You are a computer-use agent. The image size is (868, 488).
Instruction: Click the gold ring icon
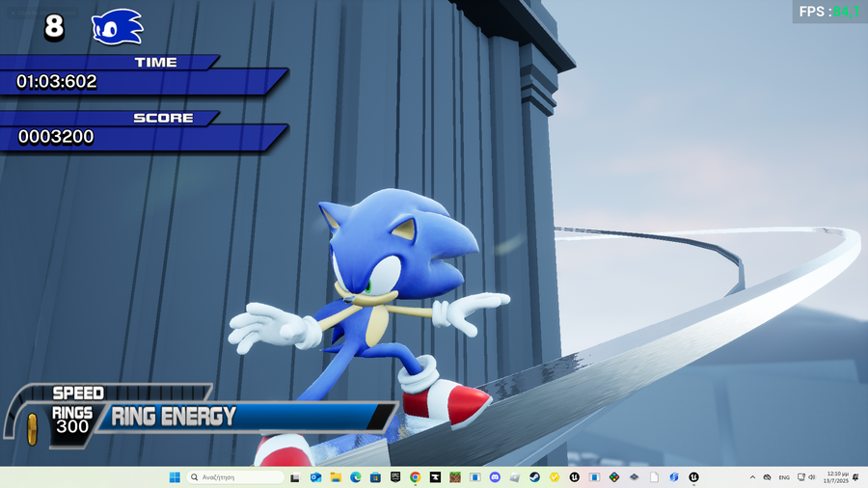(x=32, y=429)
